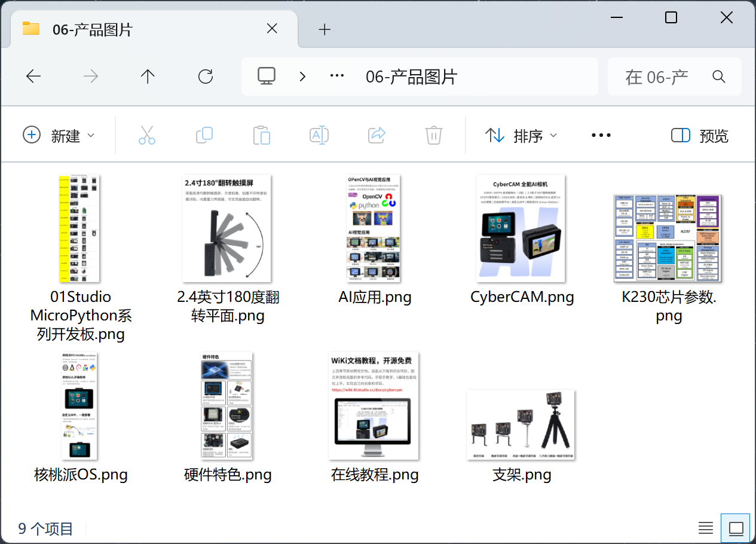The width and height of the screenshot is (756, 544).
Task: Click the Share icon
Action: [x=377, y=135]
